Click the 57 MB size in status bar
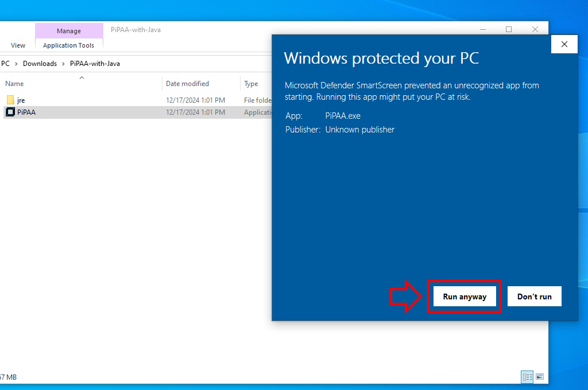Viewport: 588px width, 390px height. tap(8, 377)
